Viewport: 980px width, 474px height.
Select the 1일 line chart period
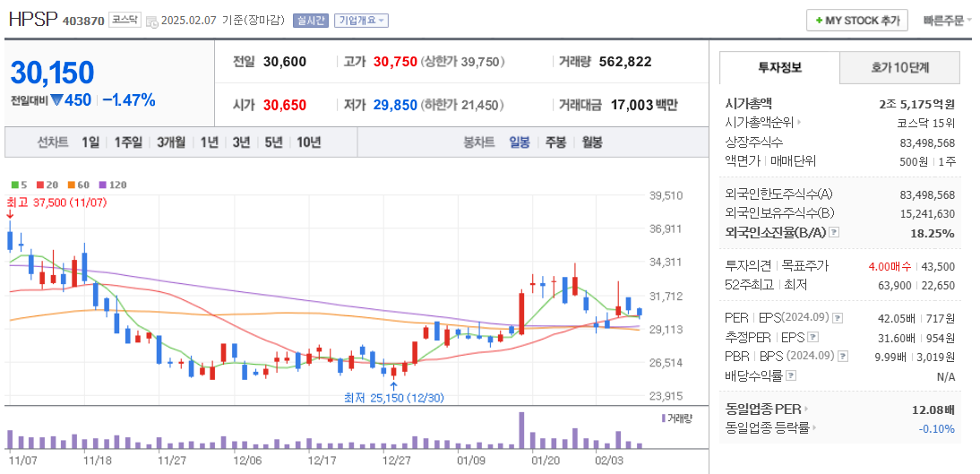point(90,142)
